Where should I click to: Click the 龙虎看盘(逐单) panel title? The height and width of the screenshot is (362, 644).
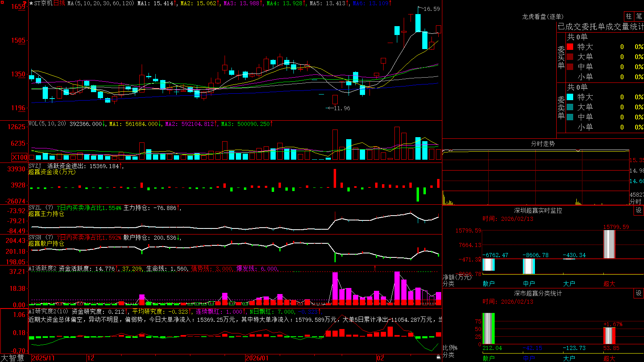tap(543, 16)
